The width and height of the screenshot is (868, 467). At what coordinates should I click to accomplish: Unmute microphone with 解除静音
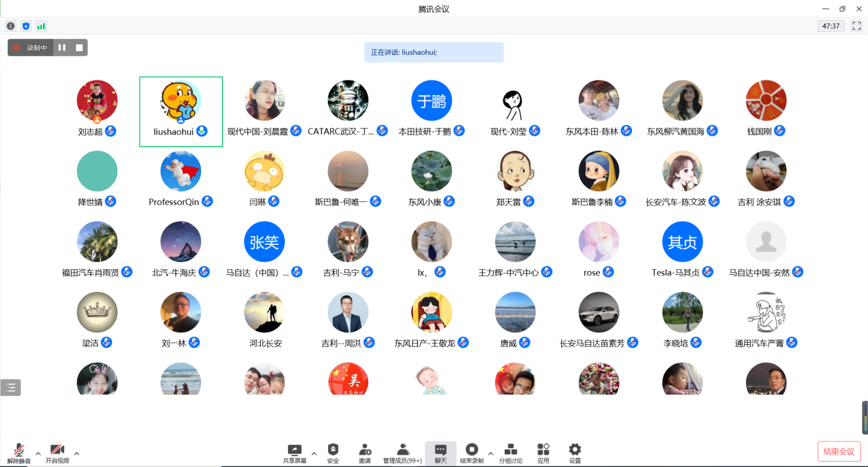[x=19, y=453]
